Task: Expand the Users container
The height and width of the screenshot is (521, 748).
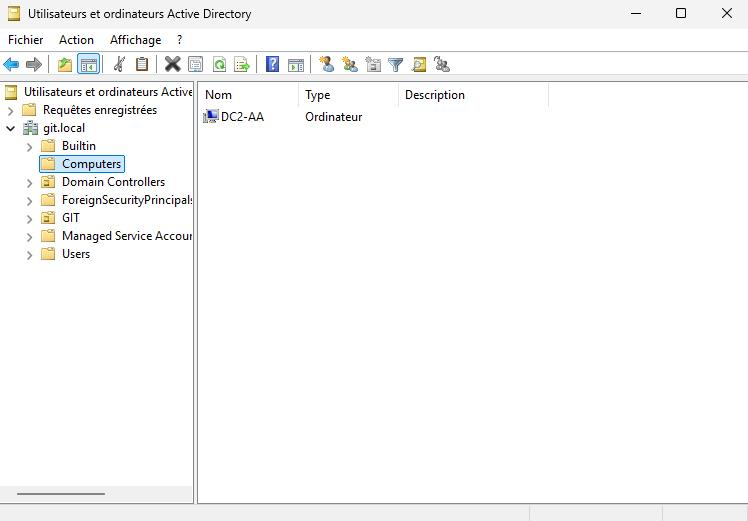Action: (30, 255)
